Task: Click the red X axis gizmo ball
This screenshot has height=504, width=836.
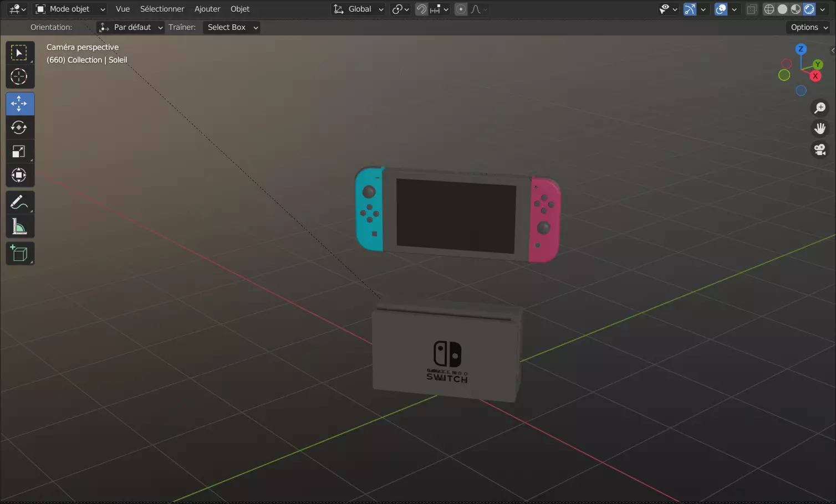Action: point(815,76)
